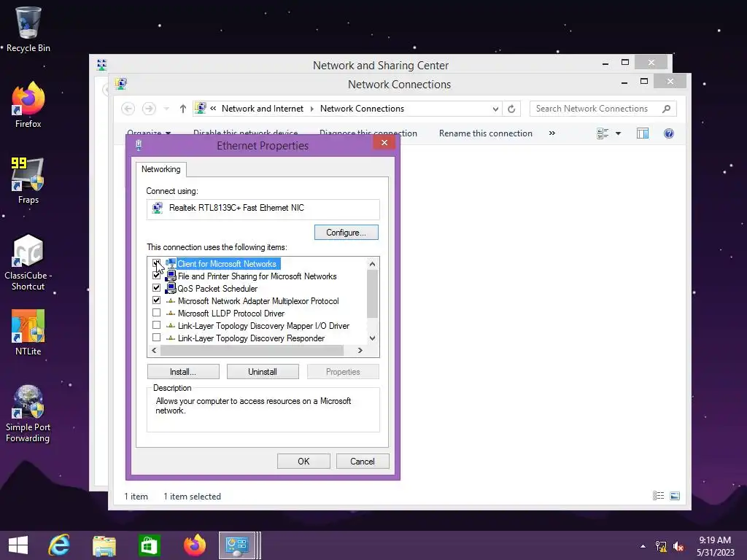Enable Microsoft LLDP Protocol Driver
The image size is (747, 560).
[x=156, y=312]
